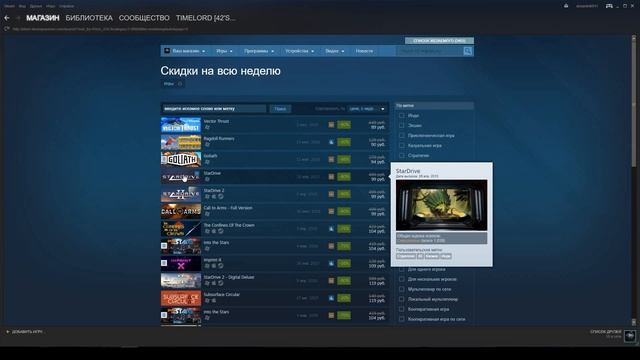The height and width of the screenshot is (360, 640).
Task: Enable the Казуальная игра checkbox
Action: 402,145
